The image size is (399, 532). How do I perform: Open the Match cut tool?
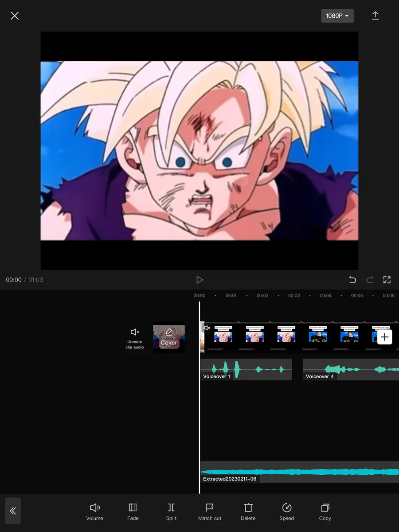tap(210, 512)
